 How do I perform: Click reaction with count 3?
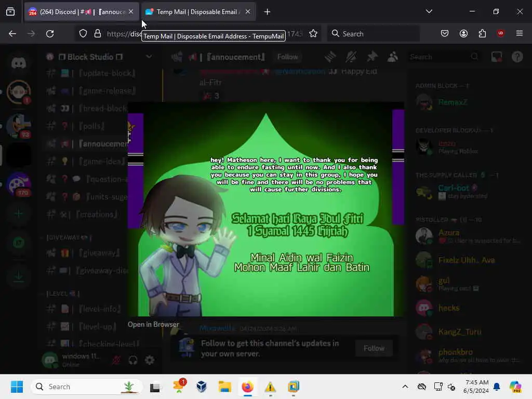211,96
